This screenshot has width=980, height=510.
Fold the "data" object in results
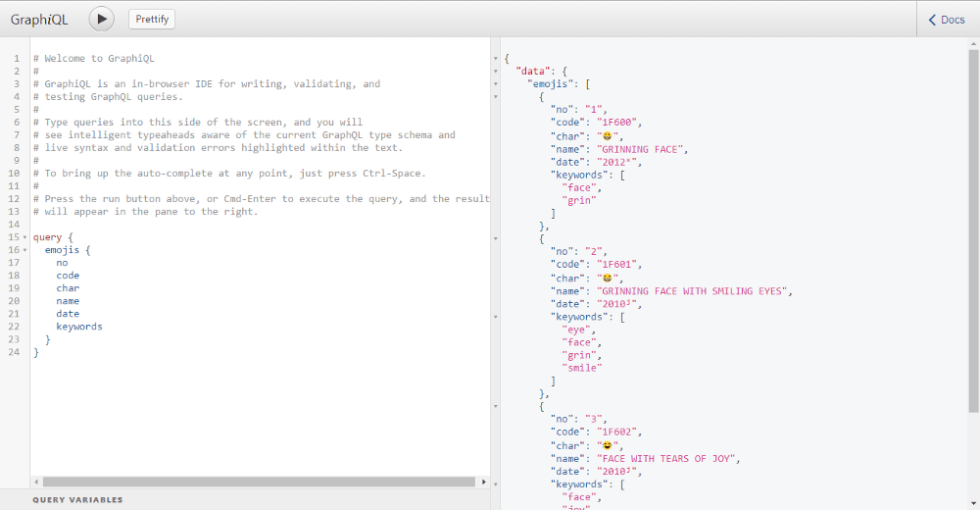(496, 72)
